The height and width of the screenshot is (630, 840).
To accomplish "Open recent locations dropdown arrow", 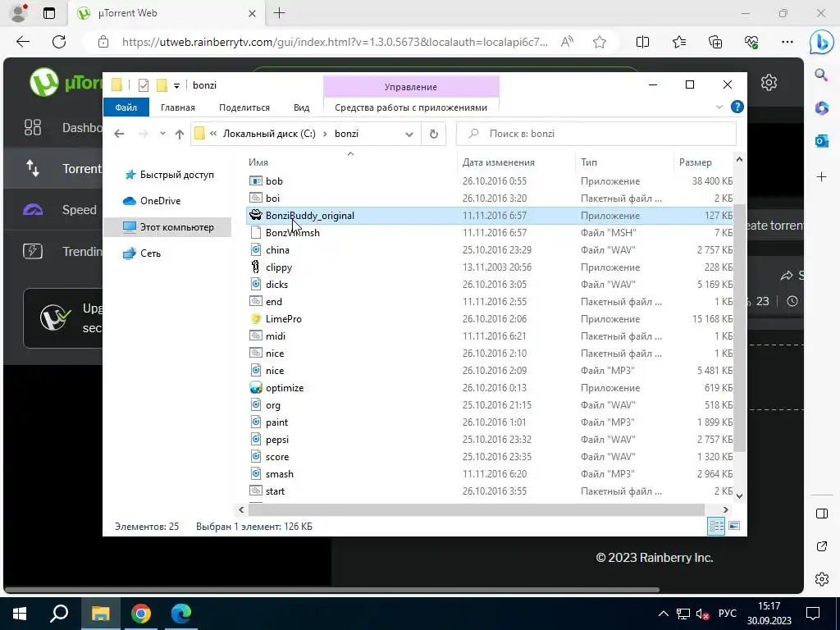I will [162, 134].
